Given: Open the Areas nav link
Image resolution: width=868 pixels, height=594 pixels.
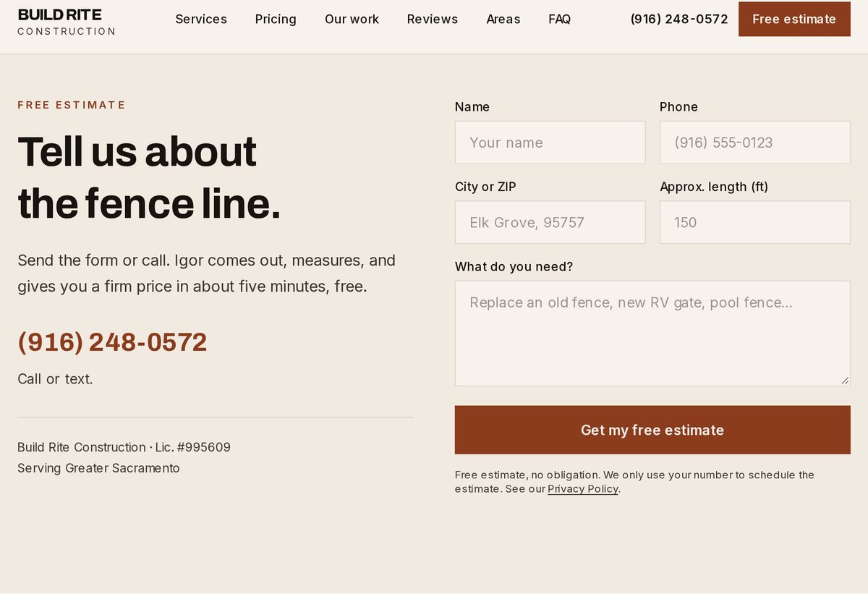Looking at the screenshot, I should pyautogui.click(x=503, y=20).
